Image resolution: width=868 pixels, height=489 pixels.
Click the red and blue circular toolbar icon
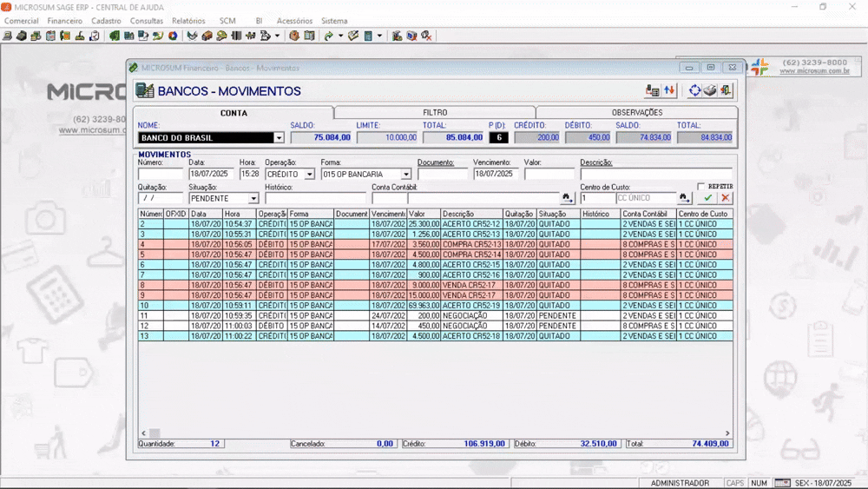173,36
